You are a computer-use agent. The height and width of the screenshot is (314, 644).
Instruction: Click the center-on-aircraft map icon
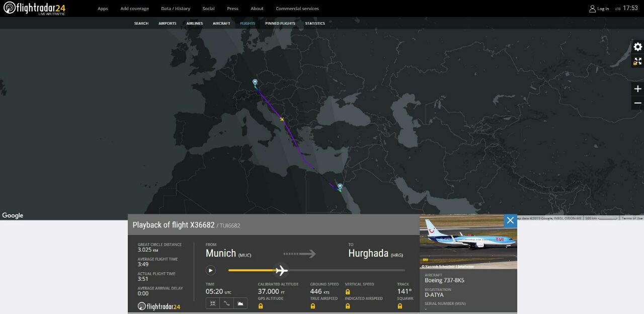[213, 303]
